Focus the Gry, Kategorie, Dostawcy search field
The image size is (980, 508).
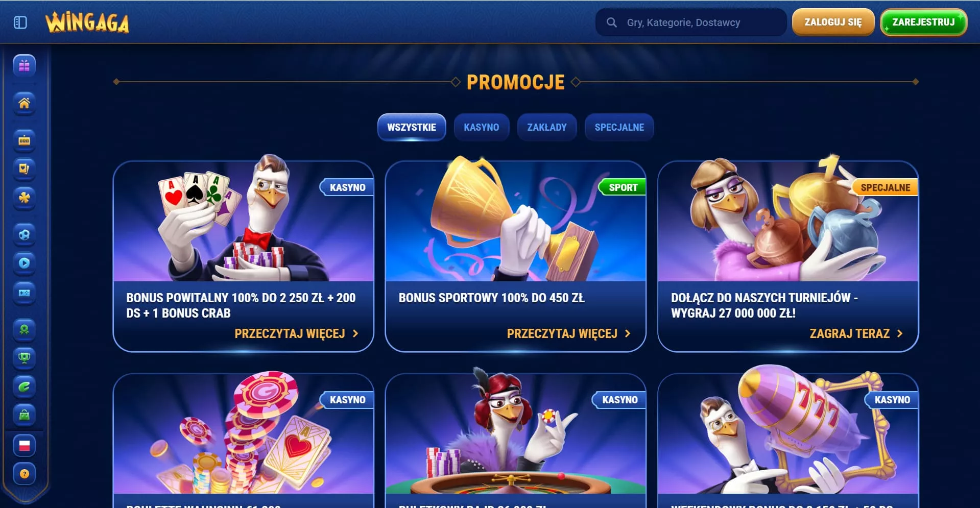(690, 22)
